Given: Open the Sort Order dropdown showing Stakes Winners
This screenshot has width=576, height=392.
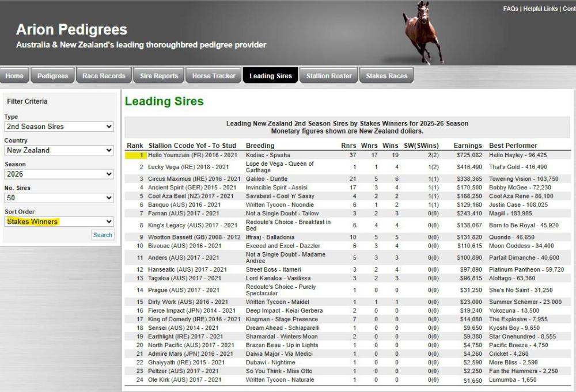Looking at the screenshot, I should click(59, 221).
